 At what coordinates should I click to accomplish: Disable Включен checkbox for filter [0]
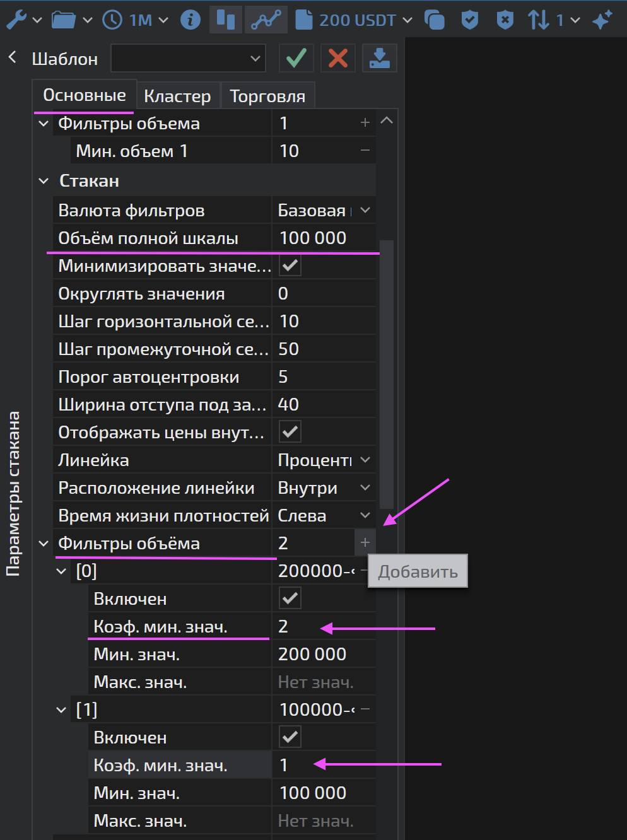pyautogui.click(x=290, y=598)
